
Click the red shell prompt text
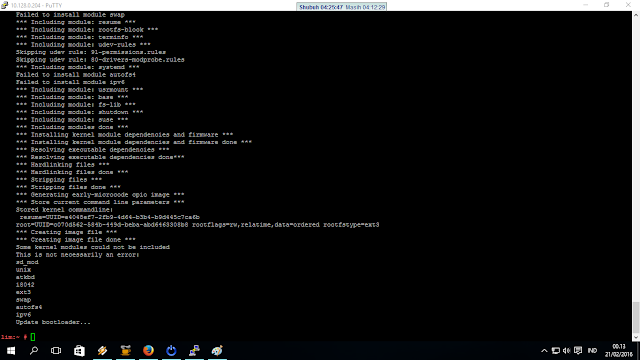point(14,337)
